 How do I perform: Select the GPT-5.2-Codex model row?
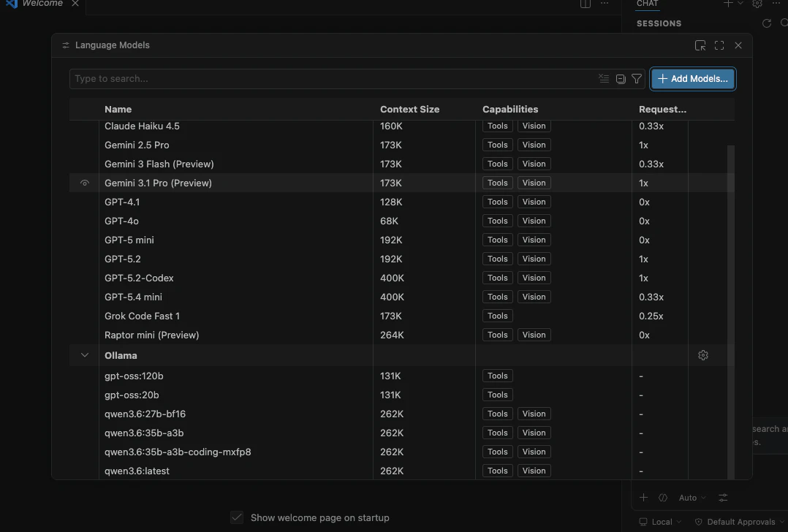pos(401,278)
